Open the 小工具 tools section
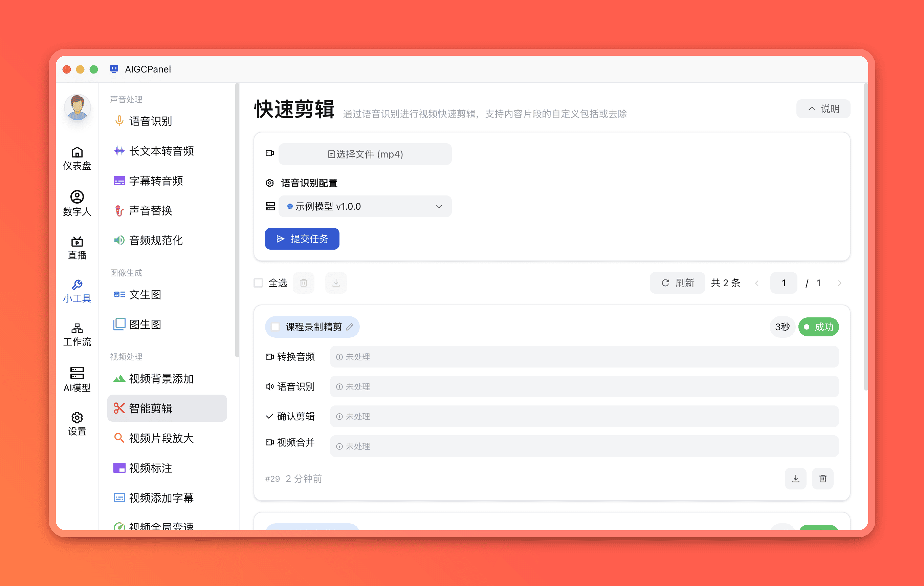This screenshot has height=586, width=924. tap(77, 291)
